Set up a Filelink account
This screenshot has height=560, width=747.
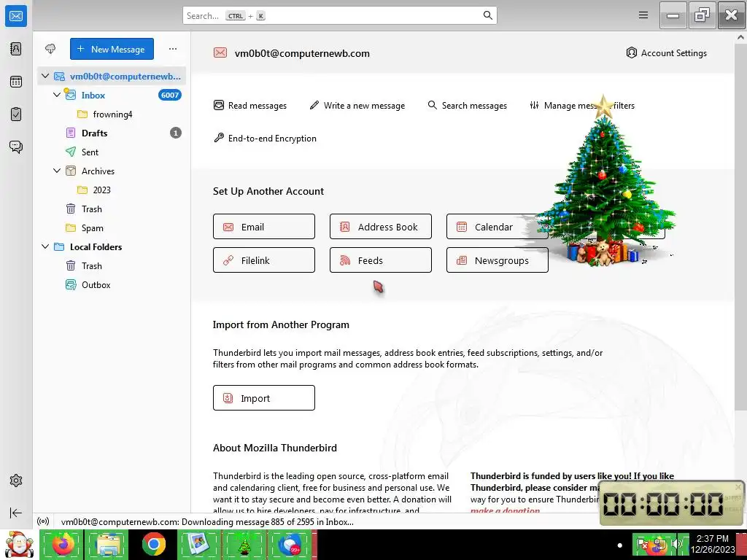point(264,260)
